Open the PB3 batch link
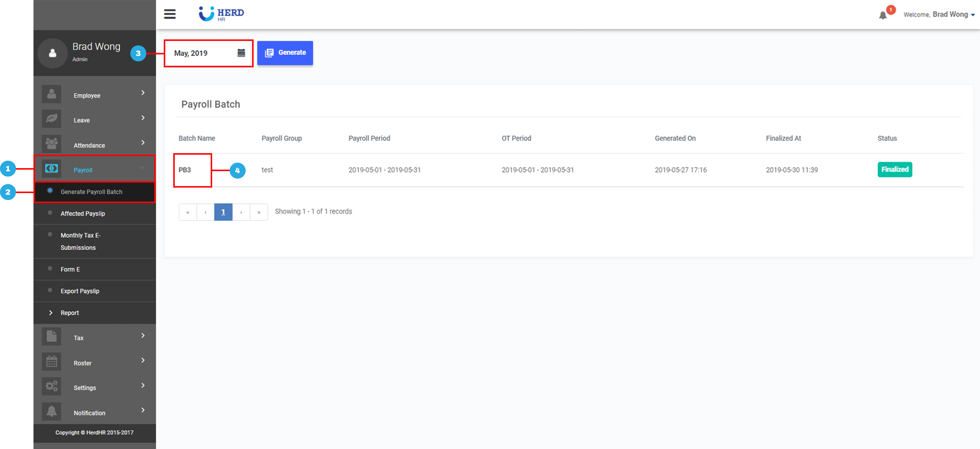Image resolution: width=980 pixels, height=449 pixels. [x=185, y=170]
